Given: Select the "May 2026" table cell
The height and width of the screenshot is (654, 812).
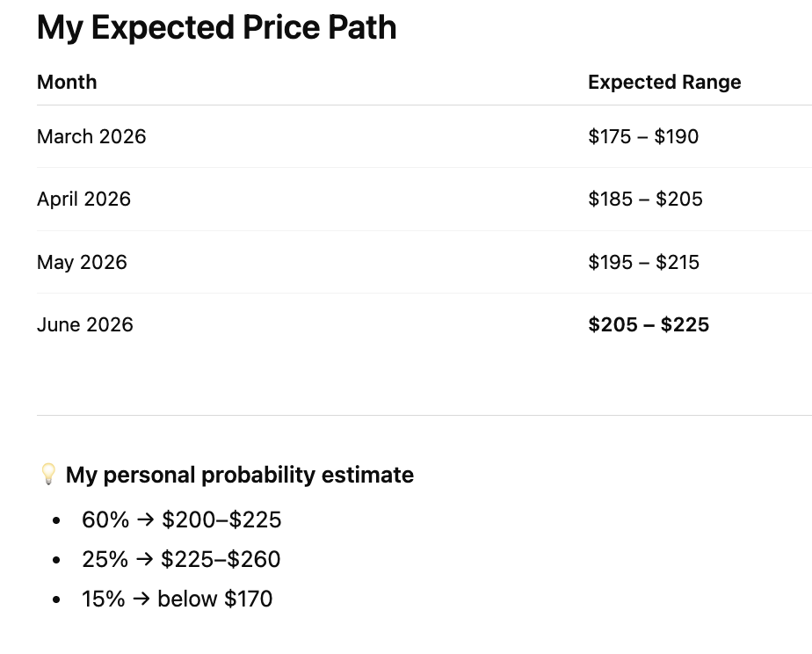Looking at the screenshot, I should 82,263.
